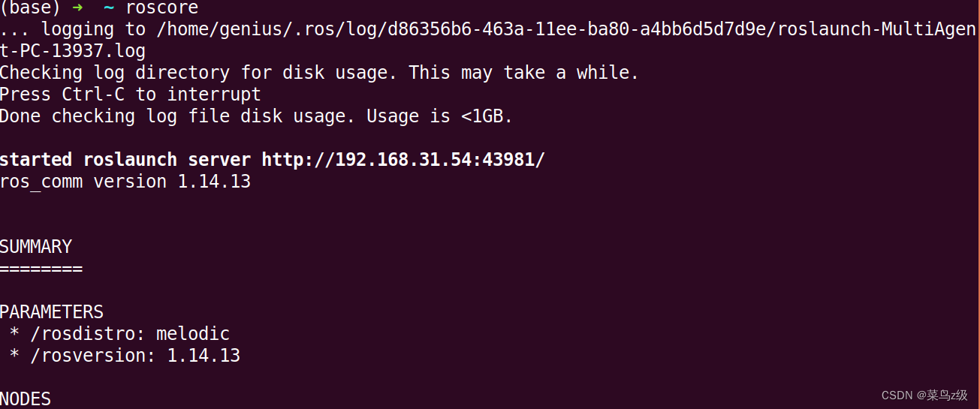Click the ros_comm version 1.14.13 line
Screen dimensions: 980x409
pyautogui.click(x=125, y=182)
